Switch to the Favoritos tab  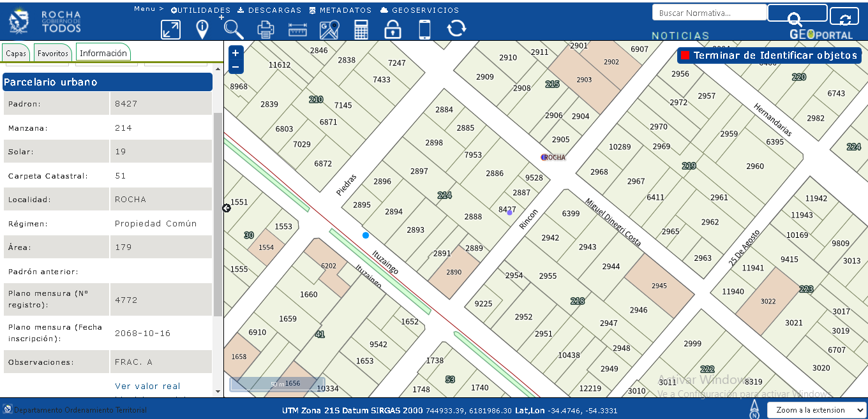click(52, 54)
